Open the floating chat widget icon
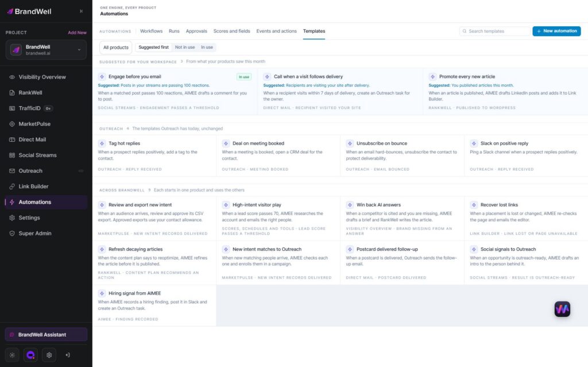Screen dimensions: 588x367 click(x=562, y=309)
